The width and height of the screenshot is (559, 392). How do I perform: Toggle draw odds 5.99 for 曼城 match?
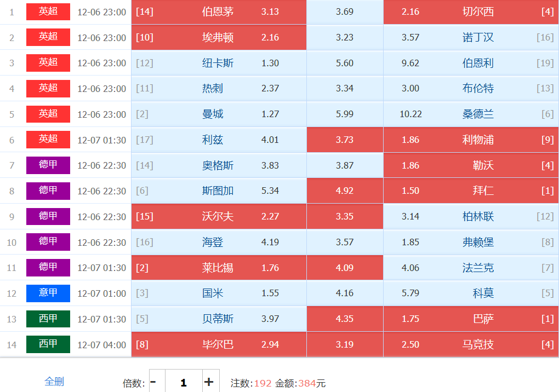coord(345,114)
